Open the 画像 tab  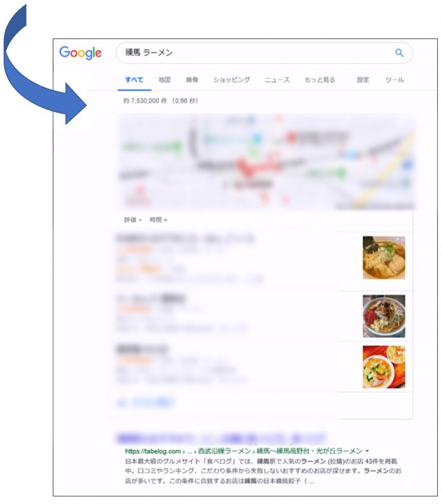192,80
